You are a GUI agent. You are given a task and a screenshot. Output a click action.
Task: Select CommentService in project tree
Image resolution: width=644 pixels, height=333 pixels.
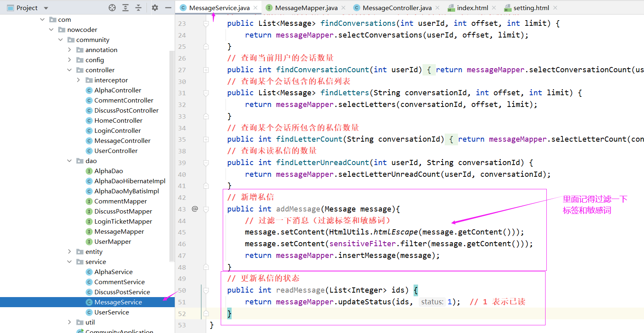119,282
